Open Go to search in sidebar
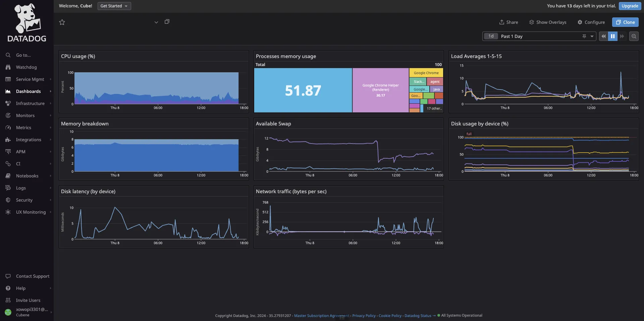This screenshot has width=644, height=321. [x=23, y=55]
